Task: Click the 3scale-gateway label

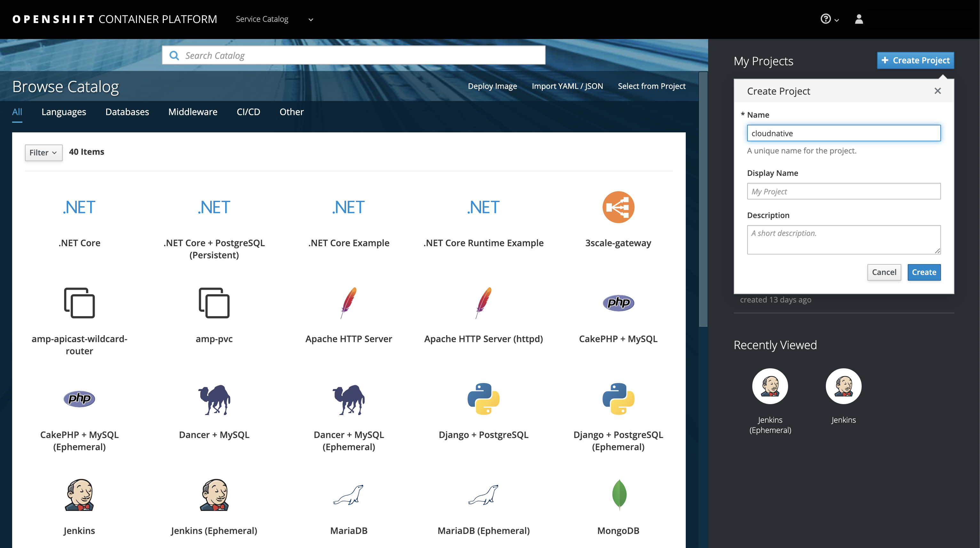Action: [x=618, y=243]
